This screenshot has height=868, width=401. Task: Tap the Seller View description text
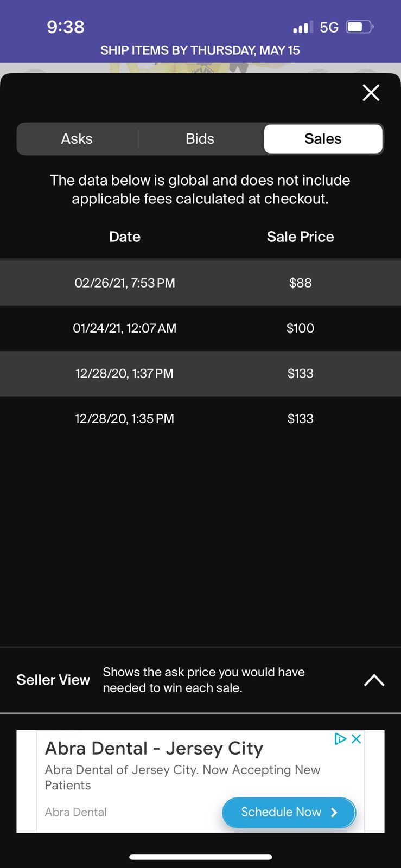(x=203, y=680)
